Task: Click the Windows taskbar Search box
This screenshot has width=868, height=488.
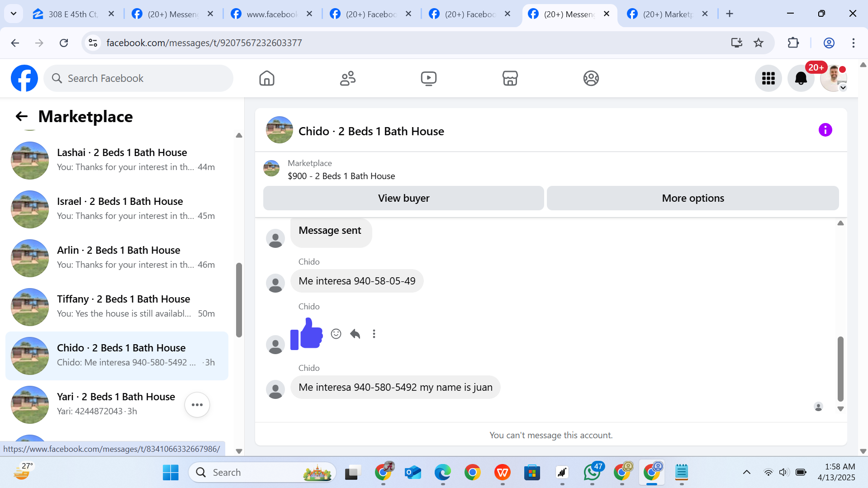Action: [262, 473]
